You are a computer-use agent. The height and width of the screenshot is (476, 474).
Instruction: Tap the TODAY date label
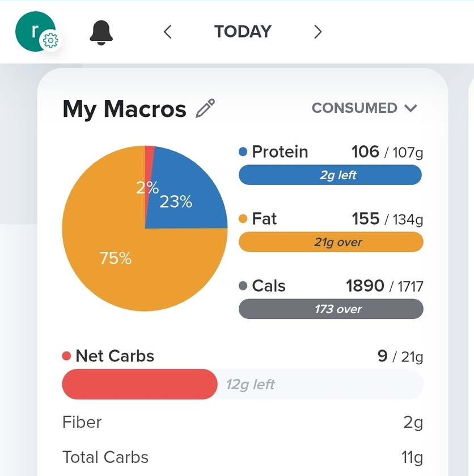tap(243, 32)
